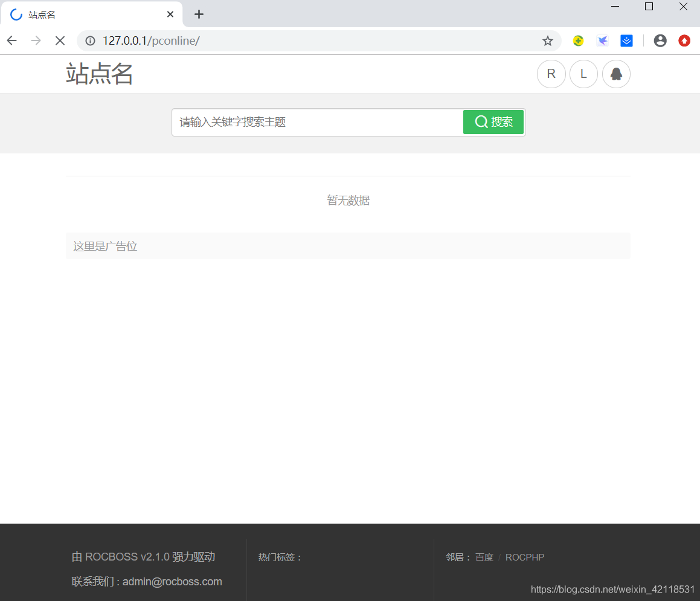
Task: Click the keyword search input field
Action: click(314, 121)
